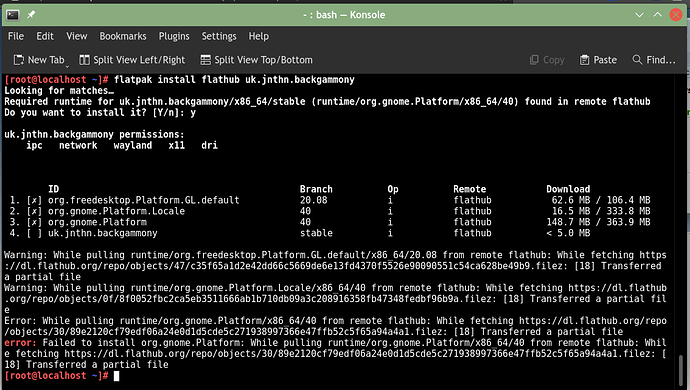The height and width of the screenshot is (390, 690).
Task: Open the Bookmarks menu
Action: [123, 36]
